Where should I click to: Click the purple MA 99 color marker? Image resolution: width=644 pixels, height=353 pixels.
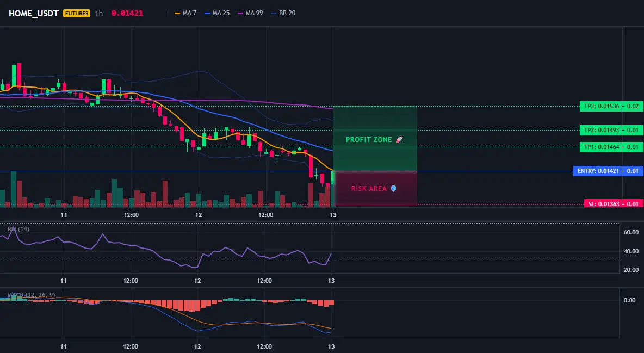click(x=240, y=13)
